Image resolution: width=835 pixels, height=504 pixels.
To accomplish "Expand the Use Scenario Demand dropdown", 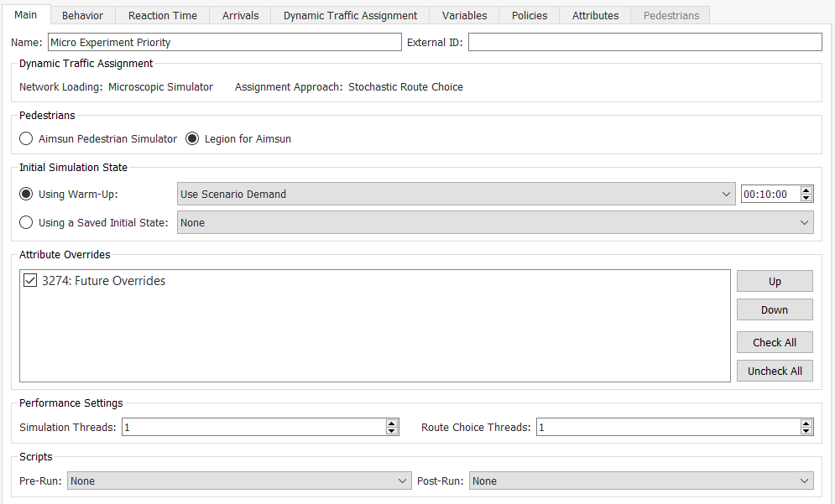I will tap(456, 194).
